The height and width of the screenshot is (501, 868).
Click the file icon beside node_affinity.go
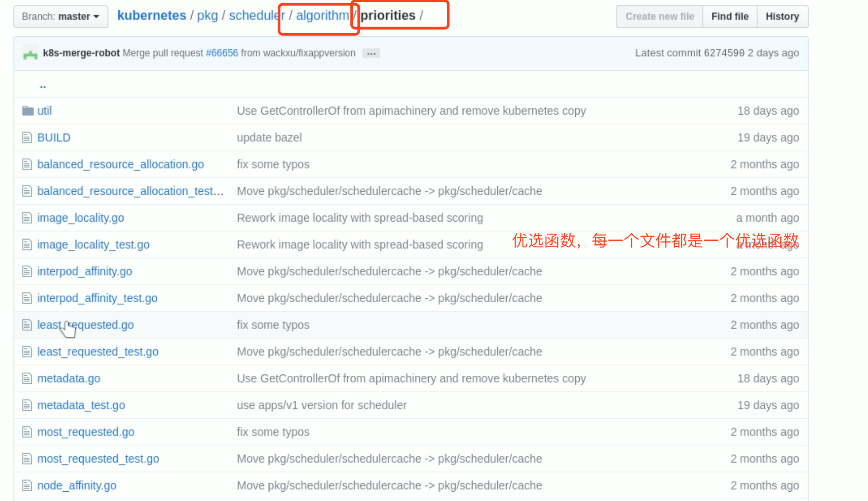pos(27,486)
